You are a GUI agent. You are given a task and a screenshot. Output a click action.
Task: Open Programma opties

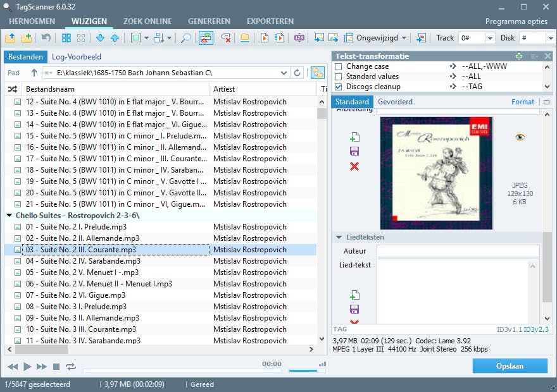[516, 21]
